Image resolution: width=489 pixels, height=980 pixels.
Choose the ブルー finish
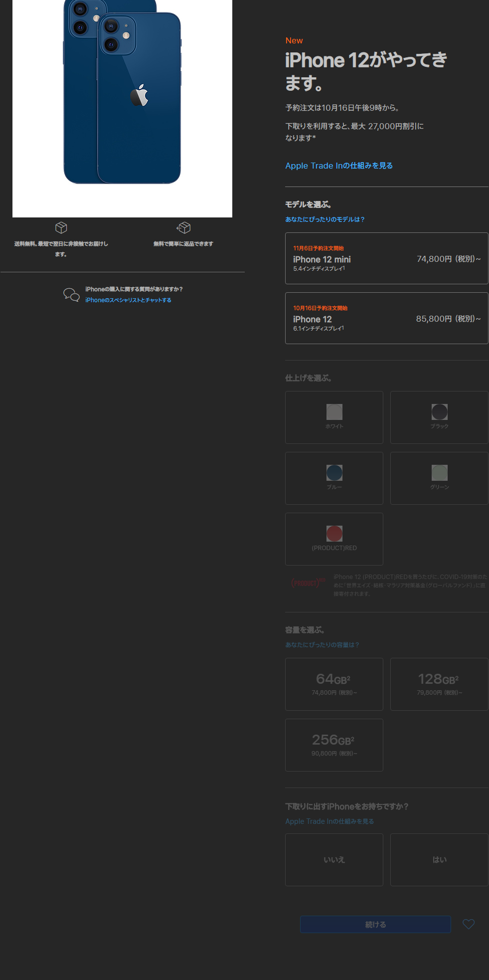[x=334, y=478]
